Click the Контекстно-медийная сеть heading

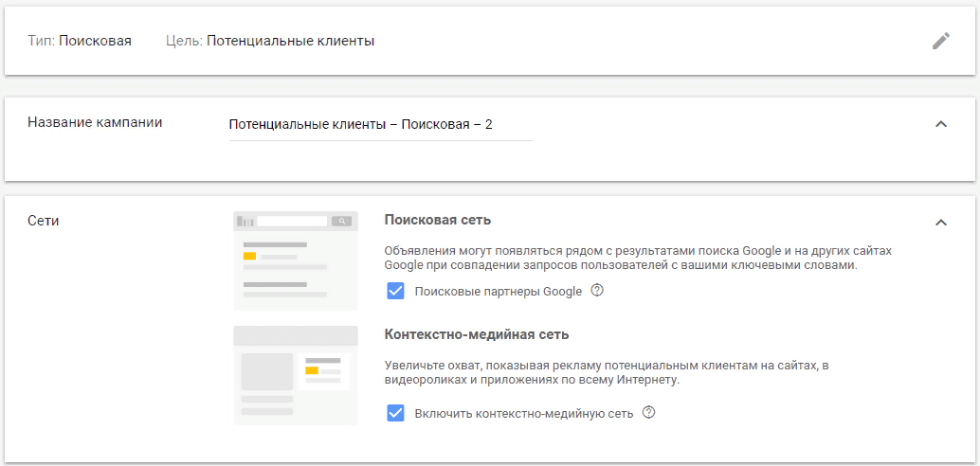(477, 334)
